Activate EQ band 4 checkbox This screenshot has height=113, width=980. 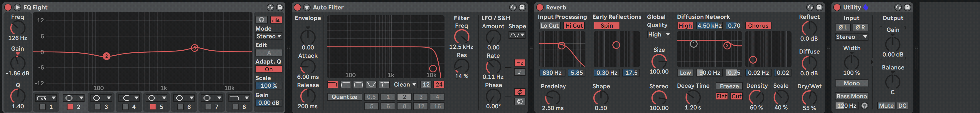pos(125,107)
